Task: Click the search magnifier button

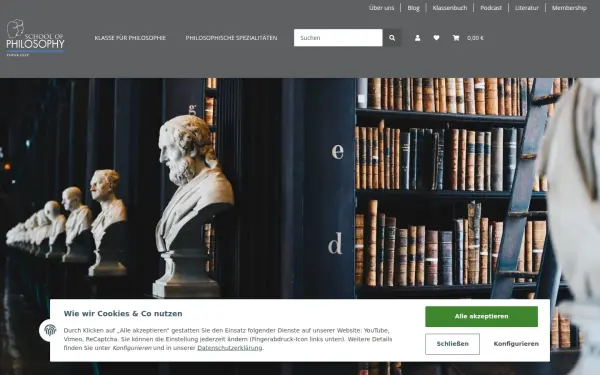Action: coord(392,38)
